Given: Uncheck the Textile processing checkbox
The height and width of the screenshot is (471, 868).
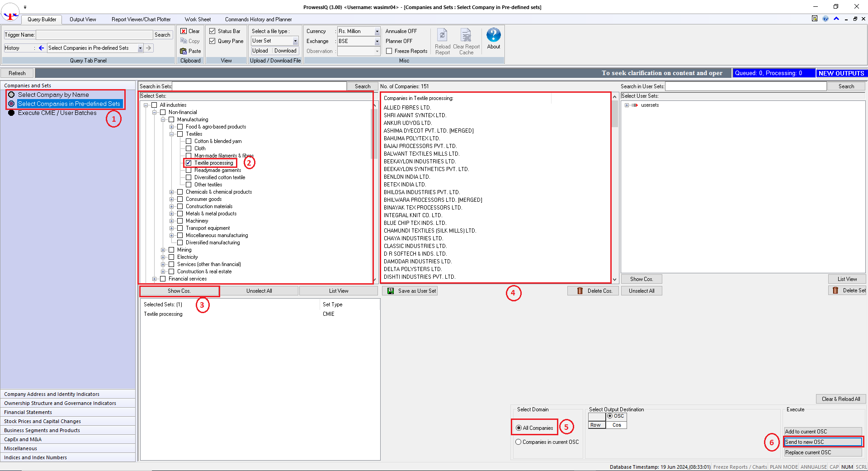Looking at the screenshot, I should [x=189, y=163].
